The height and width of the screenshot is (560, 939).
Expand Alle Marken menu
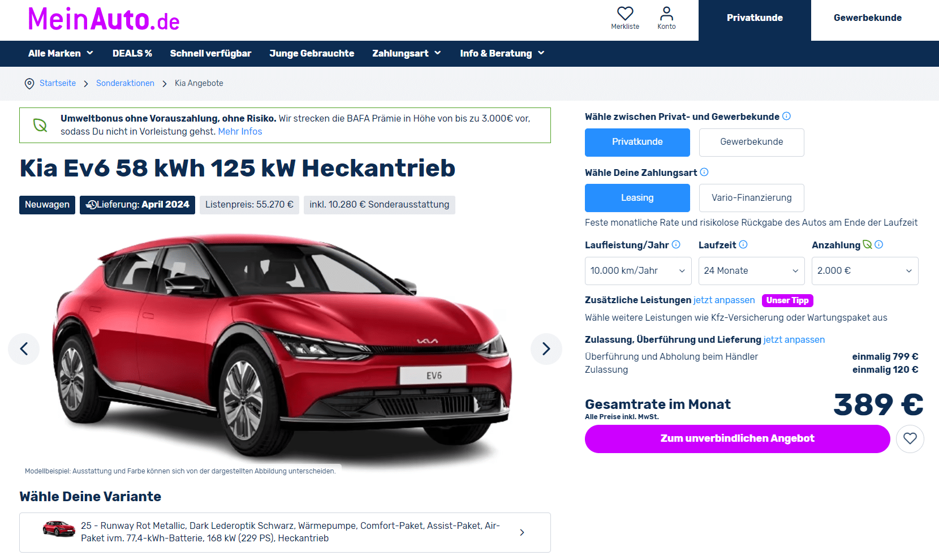click(x=61, y=53)
